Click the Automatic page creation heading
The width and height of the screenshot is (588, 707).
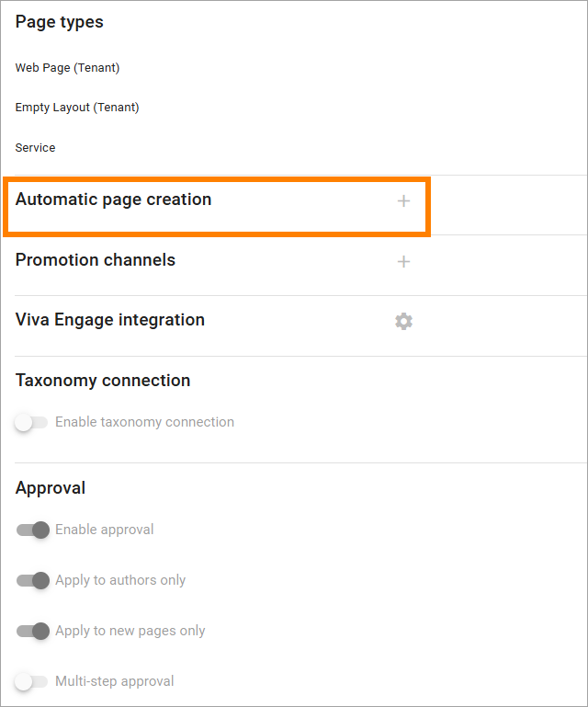(x=114, y=200)
